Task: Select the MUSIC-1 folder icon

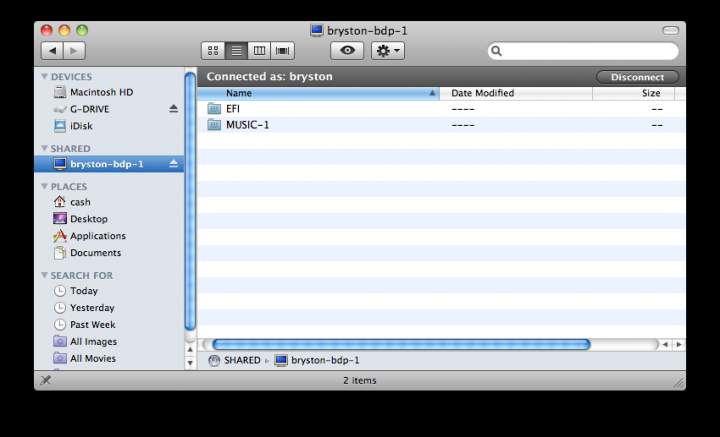Action: 214,125
